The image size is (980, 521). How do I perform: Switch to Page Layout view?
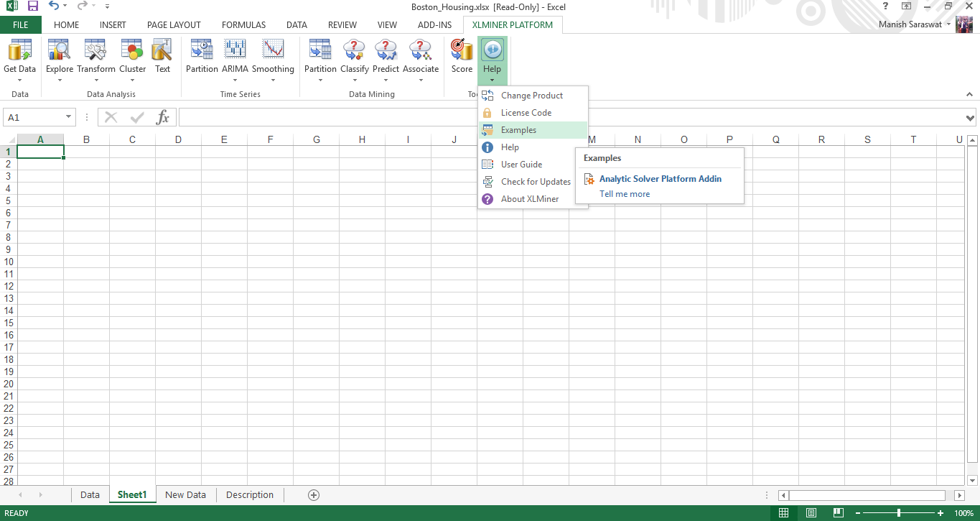811,513
